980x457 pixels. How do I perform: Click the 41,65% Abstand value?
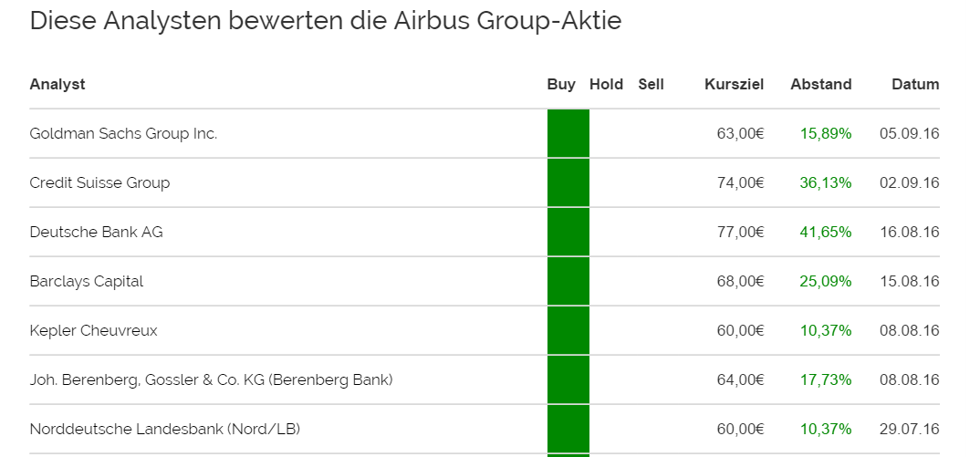[825, 233]
